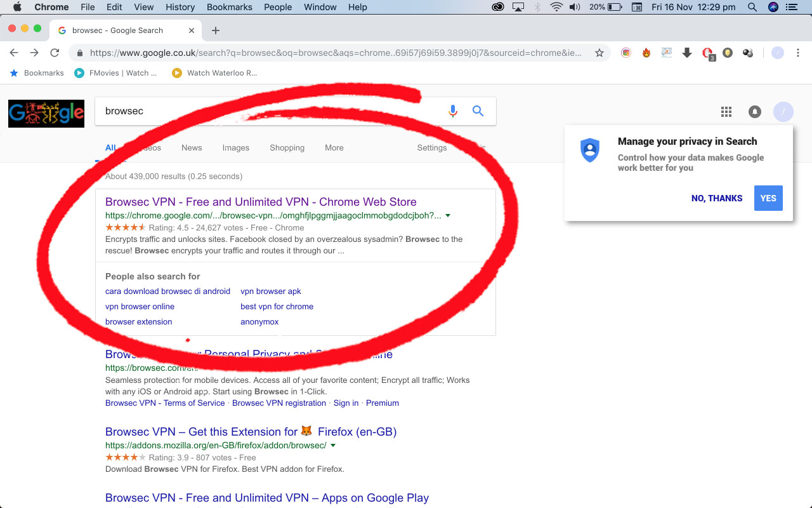Click the black download arrow extension

tap(686, 53)
